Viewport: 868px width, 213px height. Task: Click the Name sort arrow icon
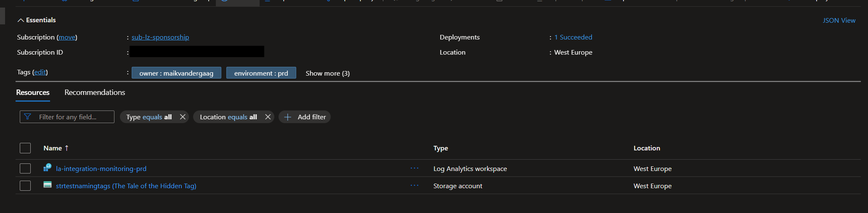pyautogui.click(x=66, y=148)
